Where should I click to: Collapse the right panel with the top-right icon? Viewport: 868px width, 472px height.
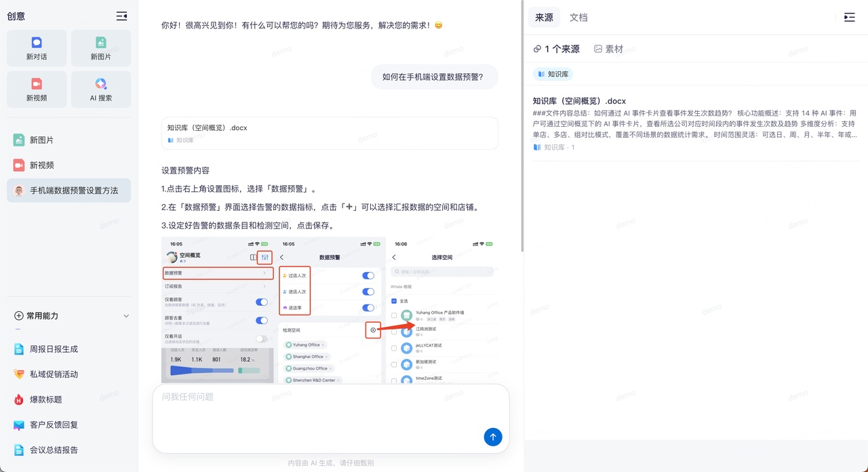click(x=849, y=18)
